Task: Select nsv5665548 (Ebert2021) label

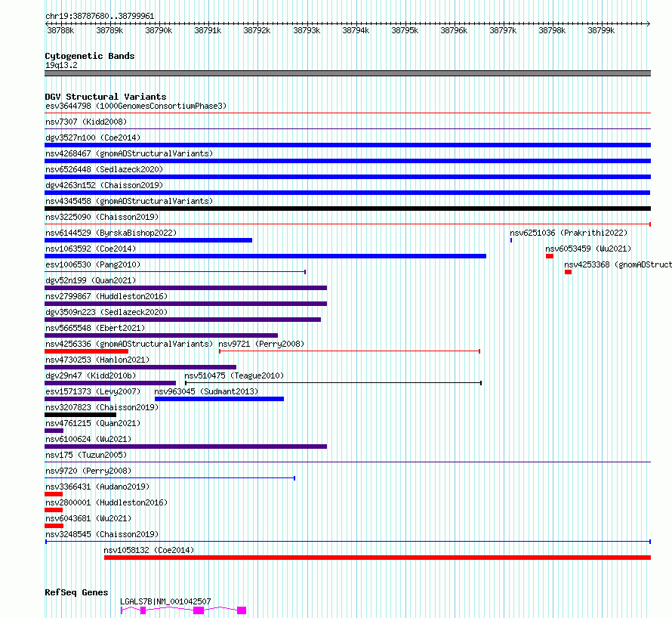Action: click(x=95, y=328)
